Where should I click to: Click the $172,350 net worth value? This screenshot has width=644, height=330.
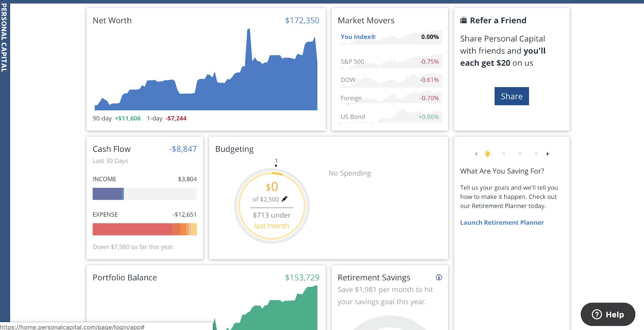coord(302,21)
